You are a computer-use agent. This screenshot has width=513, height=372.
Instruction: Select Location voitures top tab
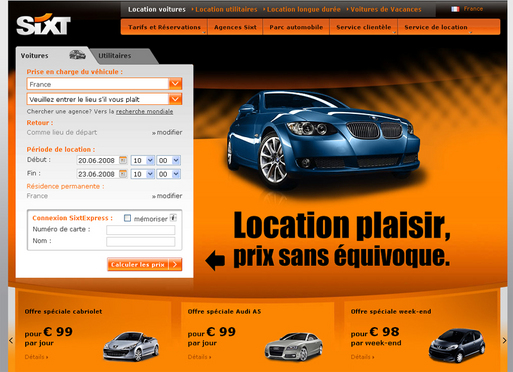157,9
